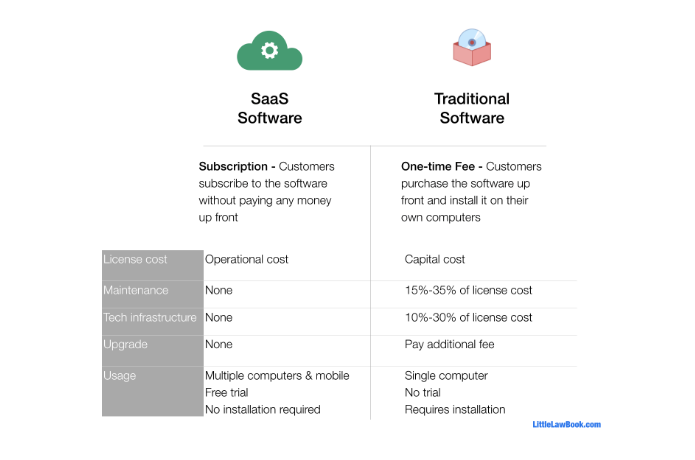Click the Free trial text
Screen dimensions: 695x460
click(x=227, y=392)
